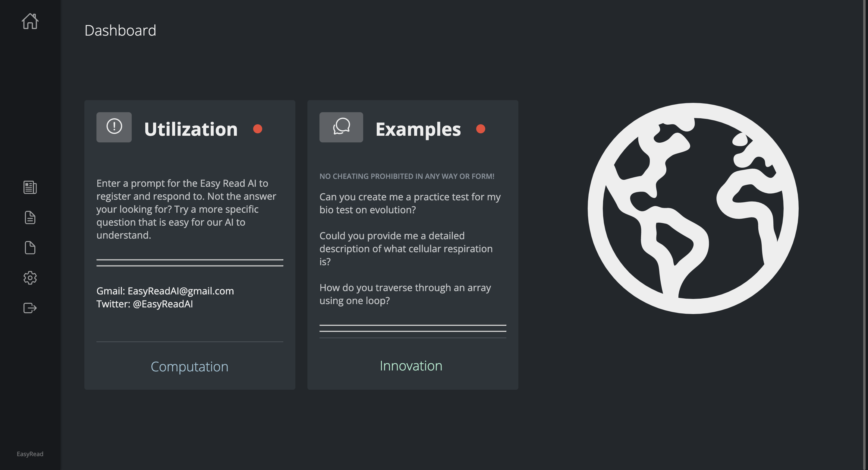
Task: Click the red dot beside Examples
Action: 480,129
